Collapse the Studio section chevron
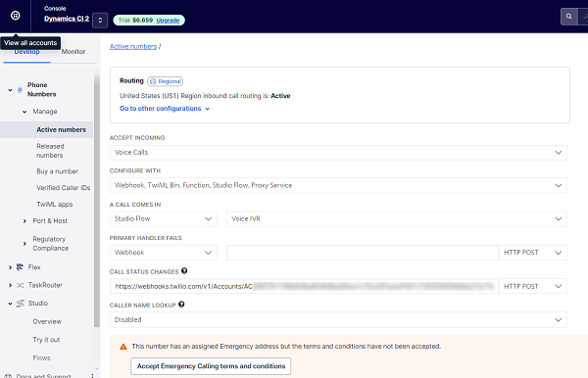The width and height of the screenshot is (588, 378). click(10, 304)
